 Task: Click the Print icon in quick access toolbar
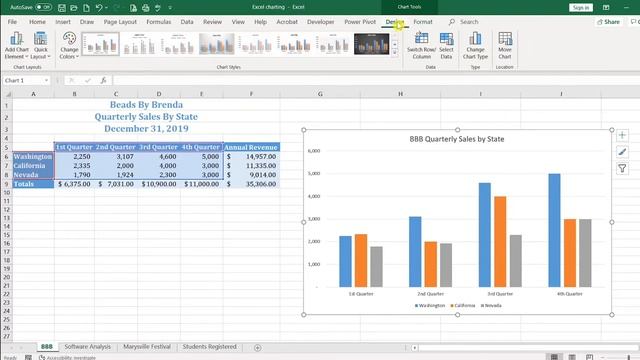145,7
